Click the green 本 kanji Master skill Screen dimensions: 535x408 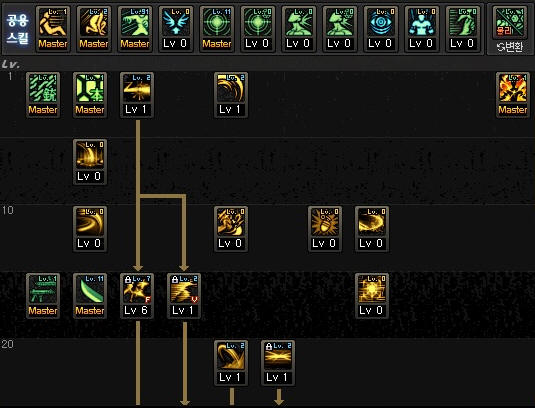(x=90, y=95)
